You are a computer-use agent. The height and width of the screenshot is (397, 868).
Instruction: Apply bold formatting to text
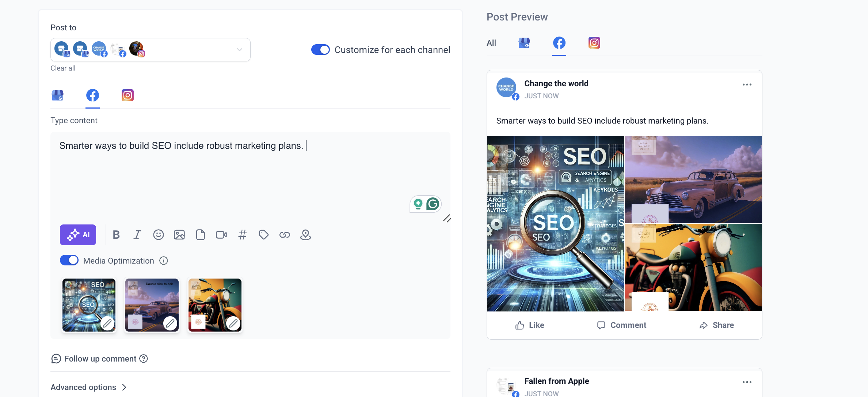click(116, 235)
